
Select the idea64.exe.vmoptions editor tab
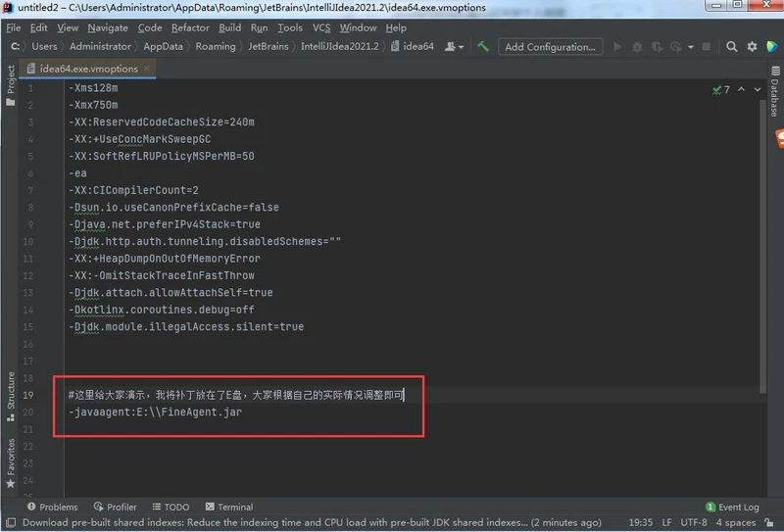coord(88,69)
